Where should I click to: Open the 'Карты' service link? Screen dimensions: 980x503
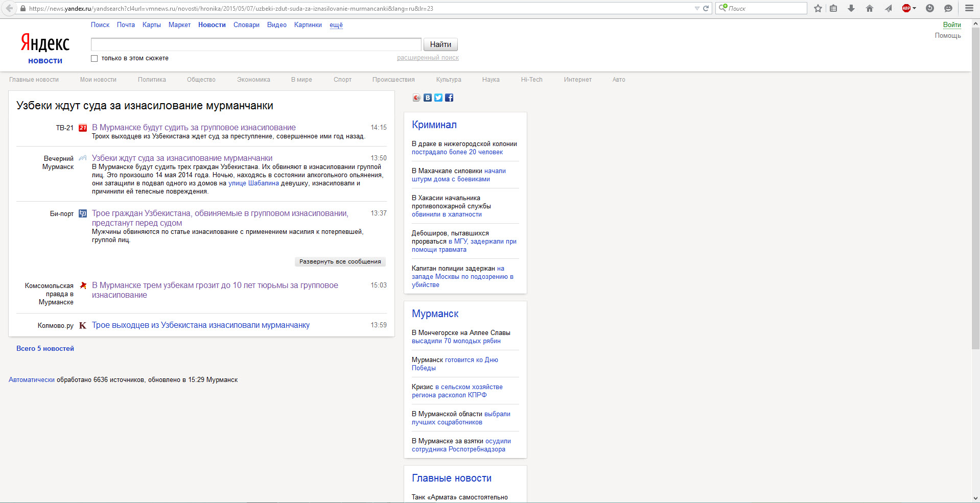[152, 25]
